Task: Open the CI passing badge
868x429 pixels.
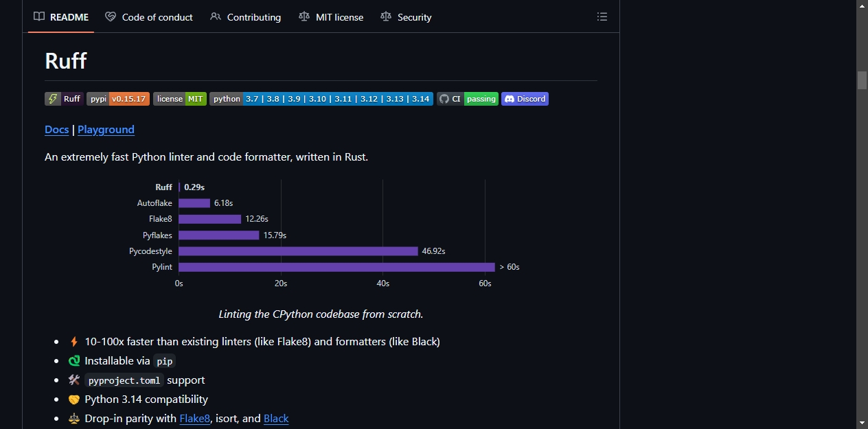Action: coord(468,99)
